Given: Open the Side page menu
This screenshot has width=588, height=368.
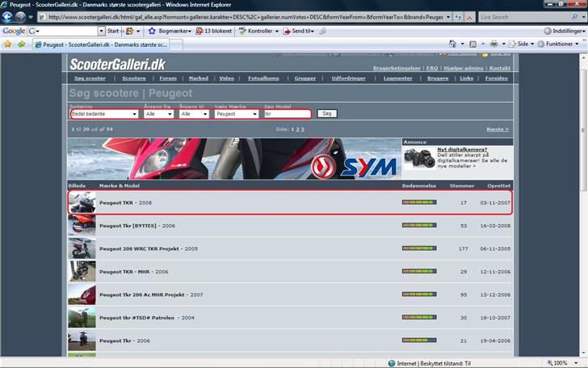Looking at the screenshot, I should tap(521, 44).
